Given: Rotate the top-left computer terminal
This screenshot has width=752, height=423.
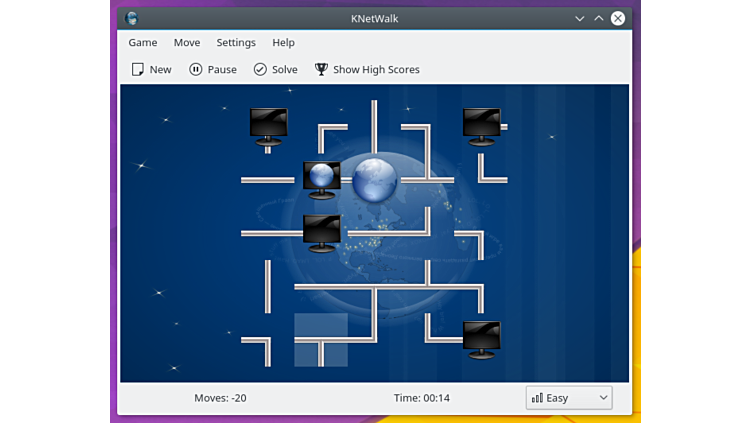Looking at the screenshot, I should [x=268, y=126].
